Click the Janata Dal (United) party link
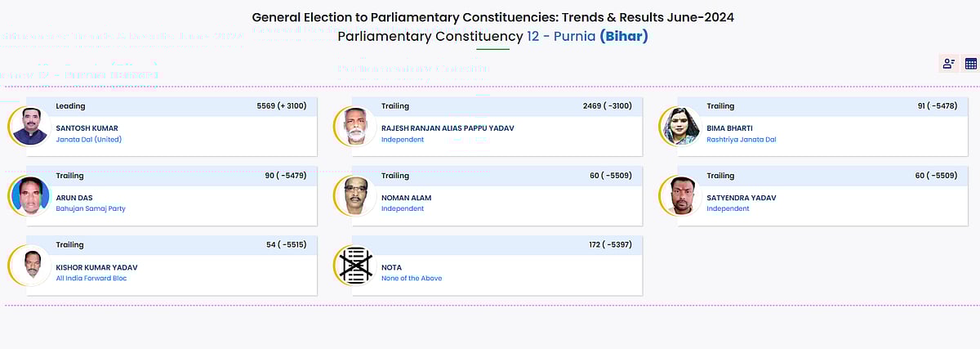 point(88,140)
